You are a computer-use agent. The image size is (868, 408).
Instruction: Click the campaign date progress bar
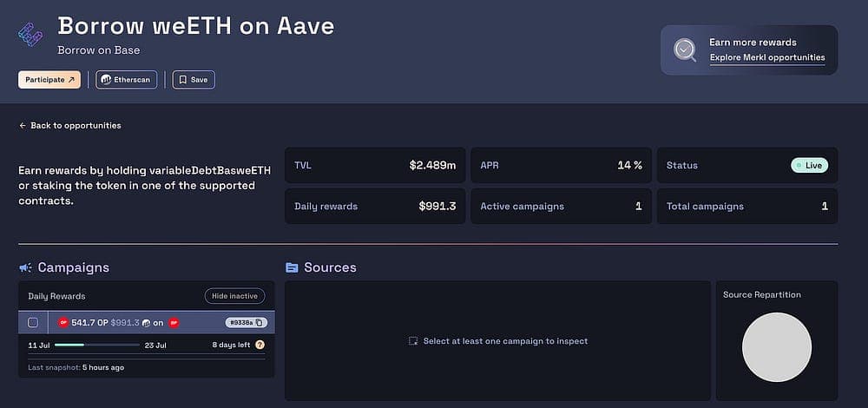pos(97,345)
